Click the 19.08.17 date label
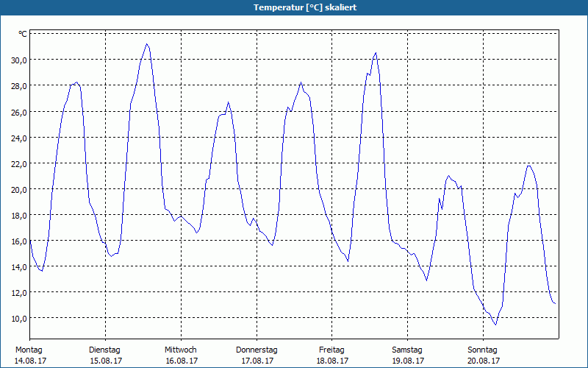 pos(409,361)
